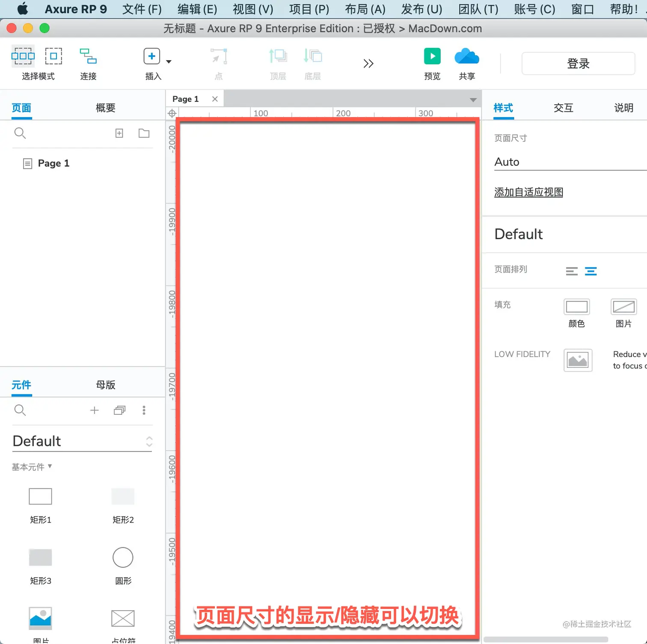647x644 pixels.
Task: Open the 团队 (T) menu
Action: coord(478,9)
